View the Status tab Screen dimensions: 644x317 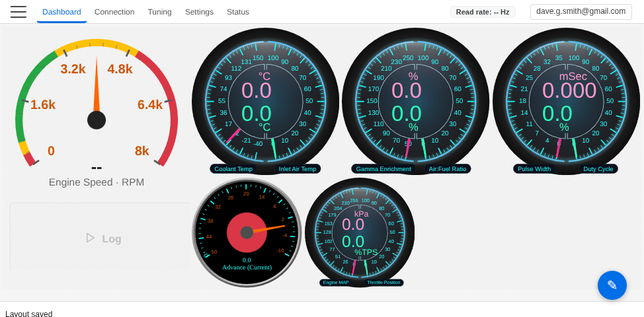(x=238, y=12)
